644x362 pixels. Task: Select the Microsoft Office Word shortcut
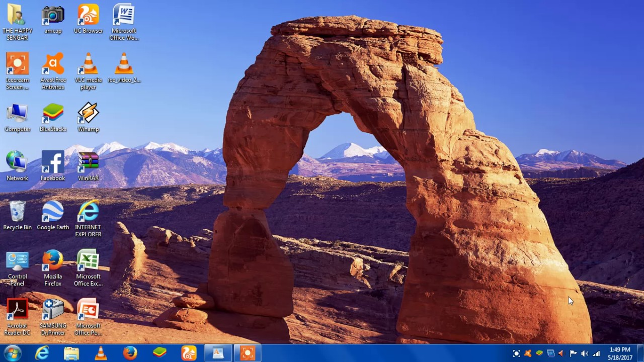[x=124, y=22]
